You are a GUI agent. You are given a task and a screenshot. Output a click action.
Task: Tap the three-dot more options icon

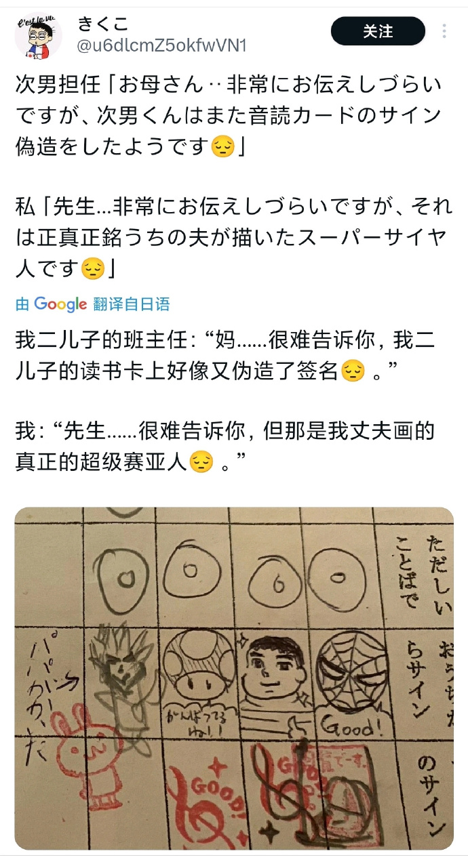(444, 31)
